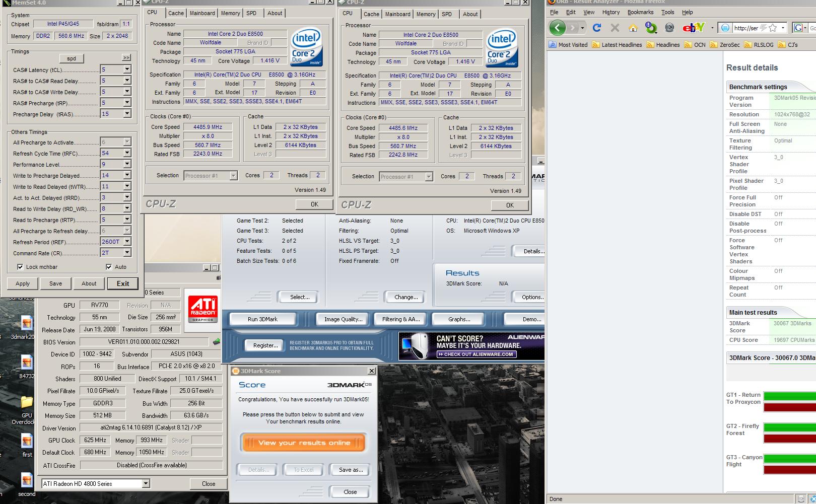Image resolution: width=816 pixels, height=504 pixels.
Task: Click Apply button in MemSet
Action: 23,283
